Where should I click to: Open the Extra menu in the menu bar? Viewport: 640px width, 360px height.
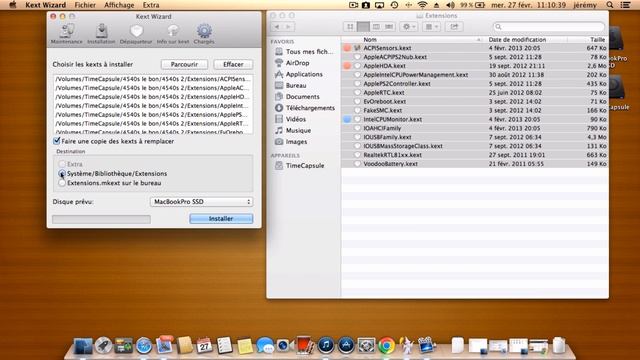[151, 5]
